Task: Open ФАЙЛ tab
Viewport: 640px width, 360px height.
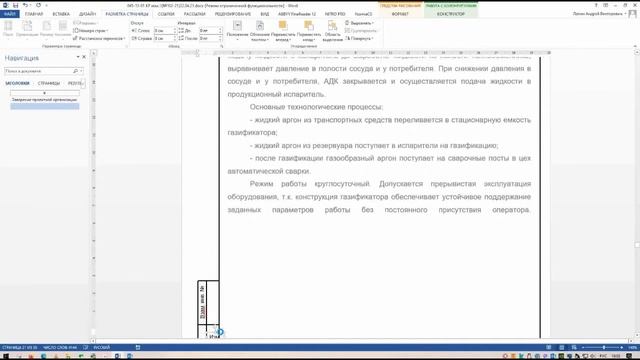Action: click(x=9, y=14)
